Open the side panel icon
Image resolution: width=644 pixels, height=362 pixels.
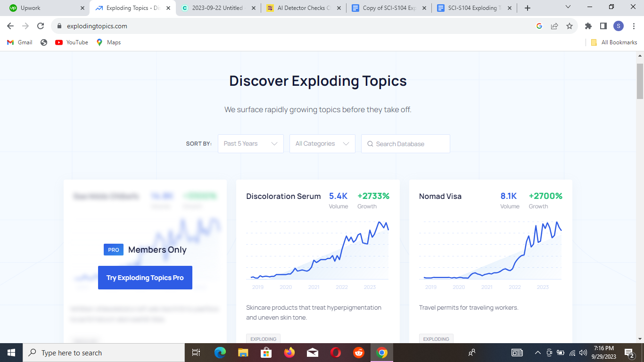click(x=603, y=26)
